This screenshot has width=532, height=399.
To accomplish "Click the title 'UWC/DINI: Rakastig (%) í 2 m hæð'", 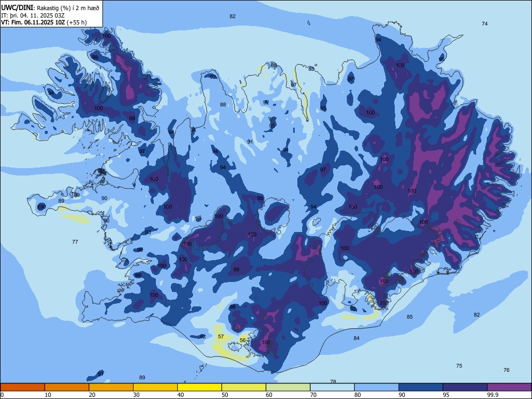I will pyautogui.click(x=50, y=8).
